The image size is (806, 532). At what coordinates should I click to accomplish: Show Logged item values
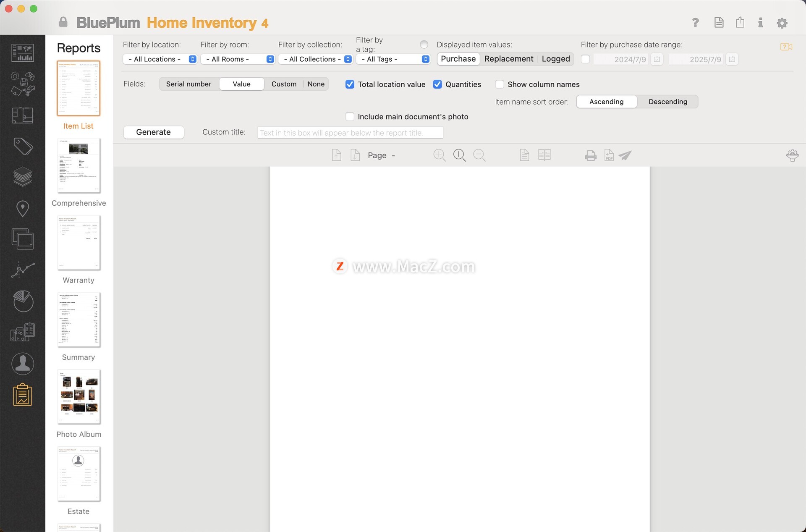pyautogui.click(x=556, y=59)
